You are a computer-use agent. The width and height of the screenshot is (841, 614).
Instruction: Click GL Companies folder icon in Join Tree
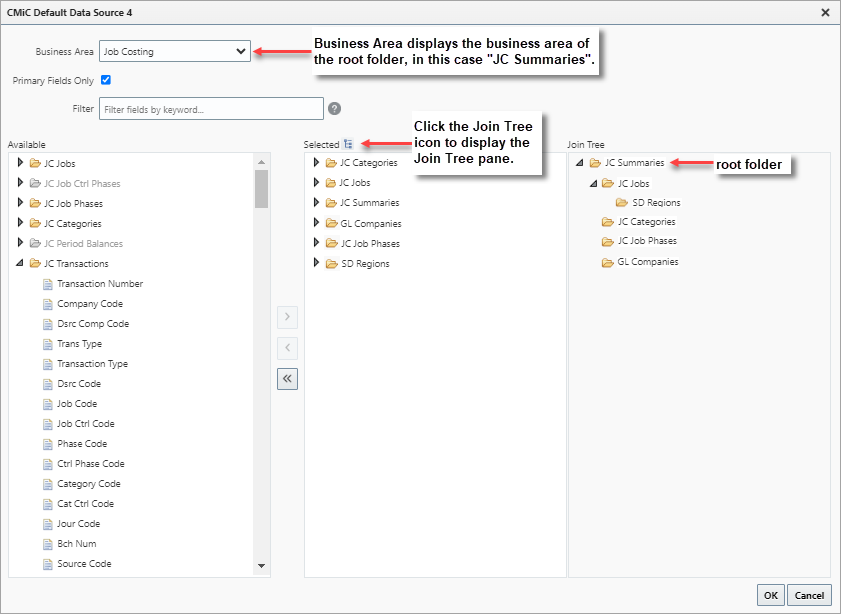point(608,262)
